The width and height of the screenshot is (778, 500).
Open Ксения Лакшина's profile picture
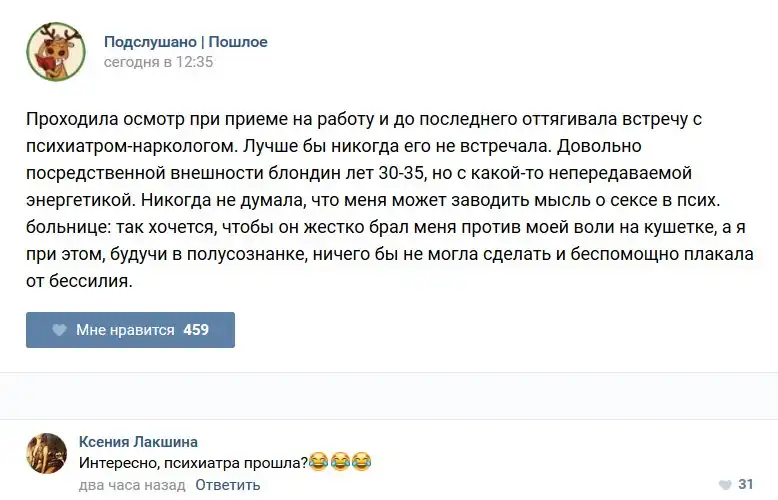click(46, 454)
